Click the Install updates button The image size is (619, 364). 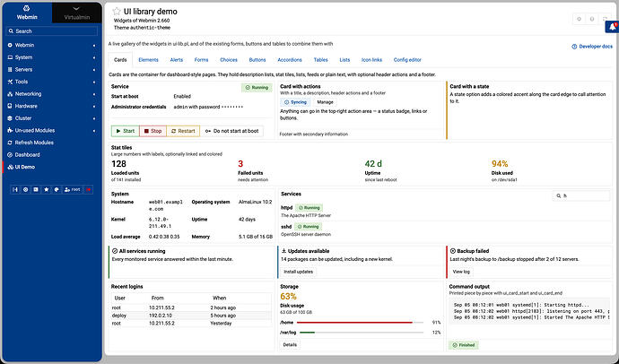[x=299, y=272]
